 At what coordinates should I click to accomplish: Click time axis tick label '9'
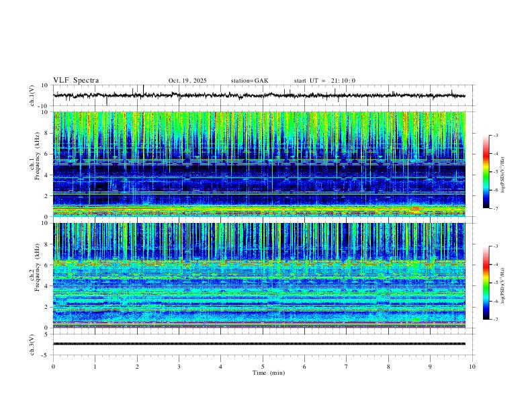430,367
